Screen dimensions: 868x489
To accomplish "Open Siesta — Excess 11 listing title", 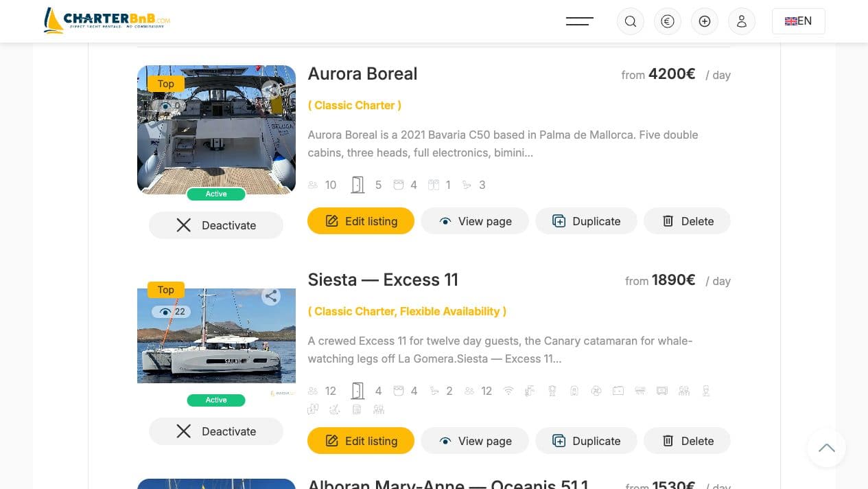I will pos(383,280).
